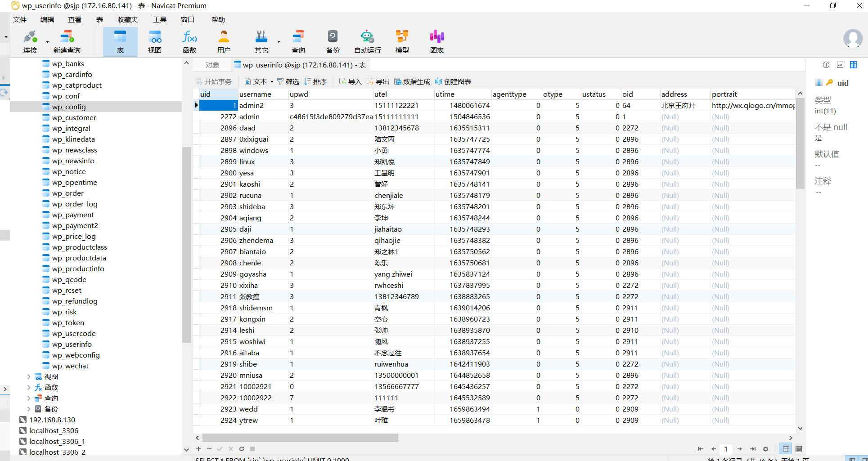
Task: Toggle the column properties pane icon
Action: tap(854, 65)
